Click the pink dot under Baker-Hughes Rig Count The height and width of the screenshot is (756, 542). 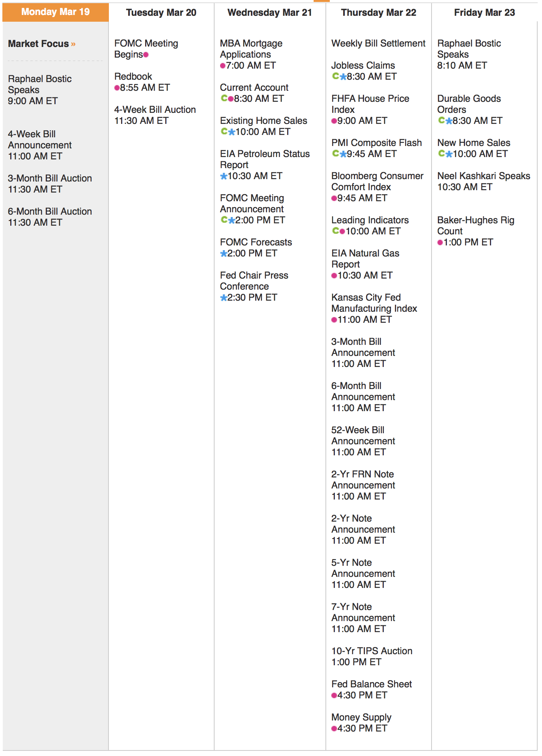[440, 242]
